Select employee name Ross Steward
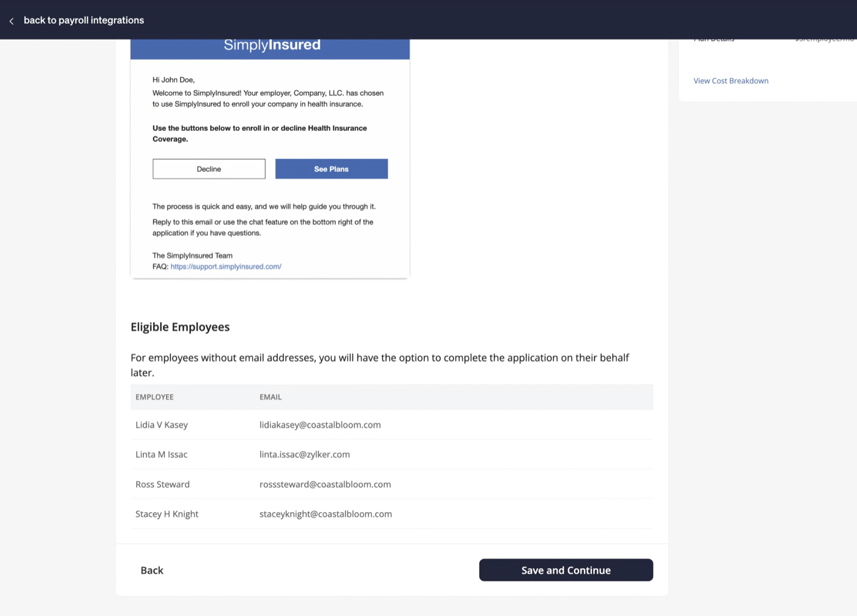The height and width of the screenshot is (616, 857). (x=162, y=484)
